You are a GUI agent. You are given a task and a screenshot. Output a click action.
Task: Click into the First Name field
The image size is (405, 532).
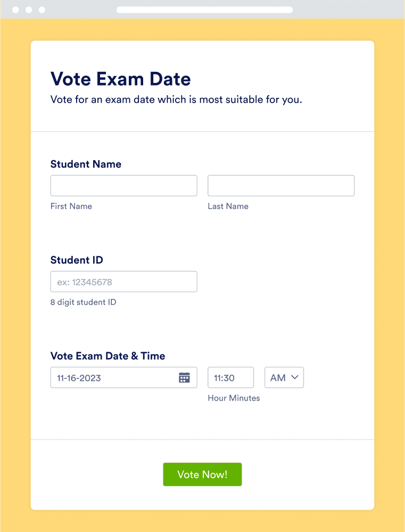coord(123,185)
